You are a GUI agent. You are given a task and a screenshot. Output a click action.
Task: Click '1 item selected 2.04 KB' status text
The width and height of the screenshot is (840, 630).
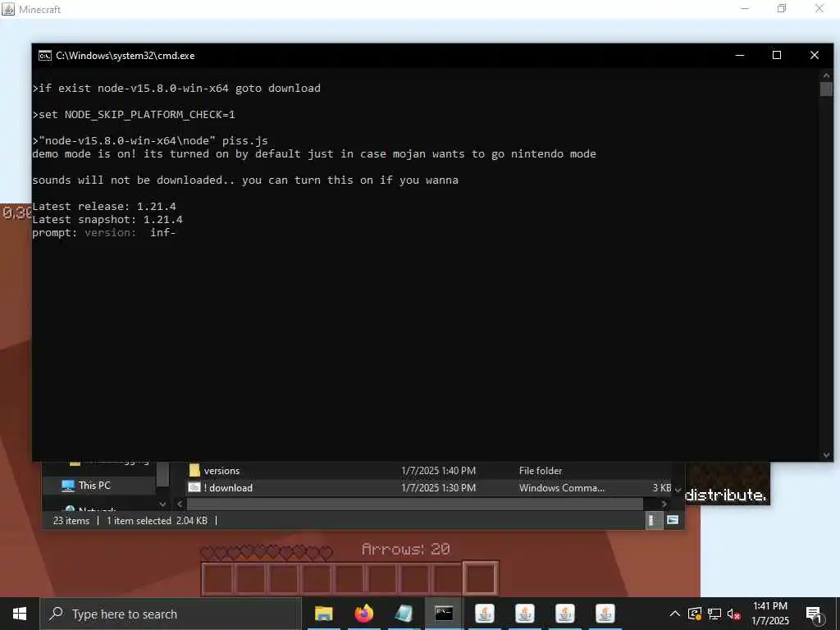pyautogui.click(x=157, y=521)
